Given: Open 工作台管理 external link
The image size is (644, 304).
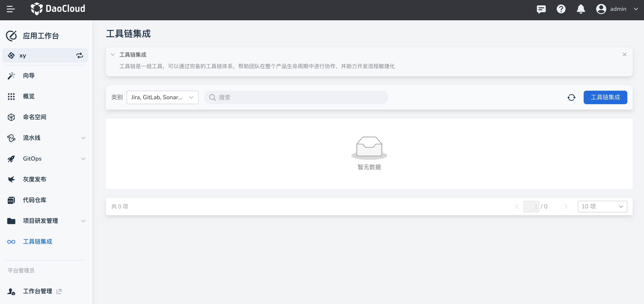Looking at the screenshot, I should click(38, 291).
